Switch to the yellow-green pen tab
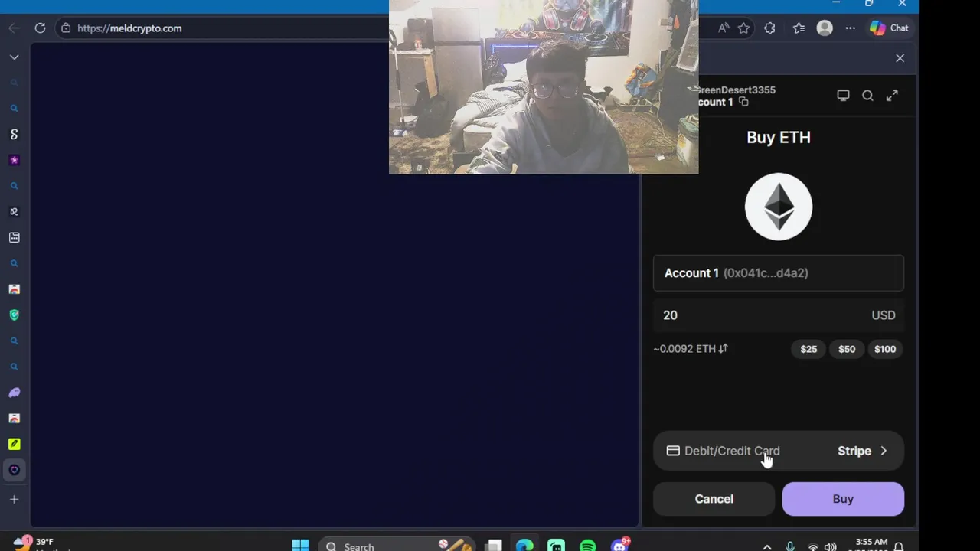Image resolution: width=980 pixels, height=551 pixels. [14, 444]
